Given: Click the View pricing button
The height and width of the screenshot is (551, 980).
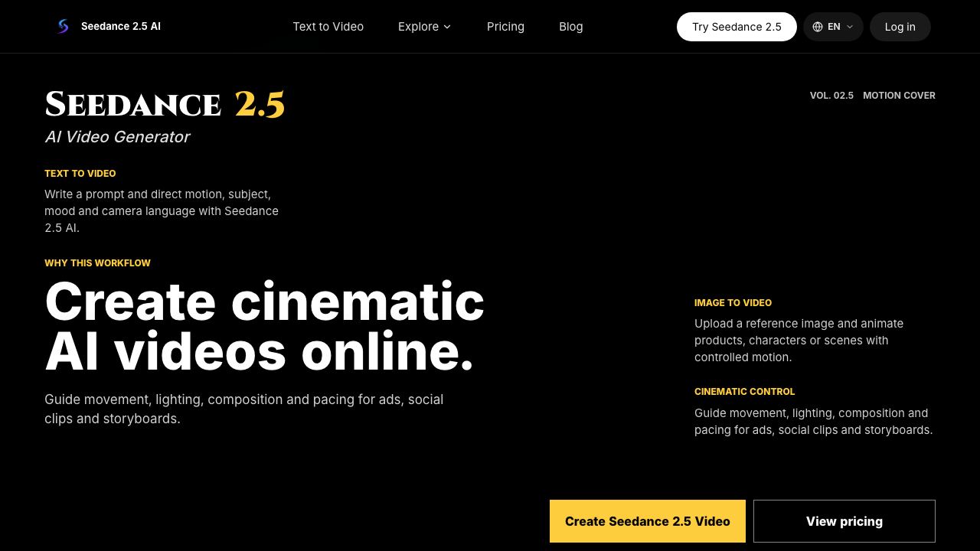Looking at the screenshot, I should point(844,521).
